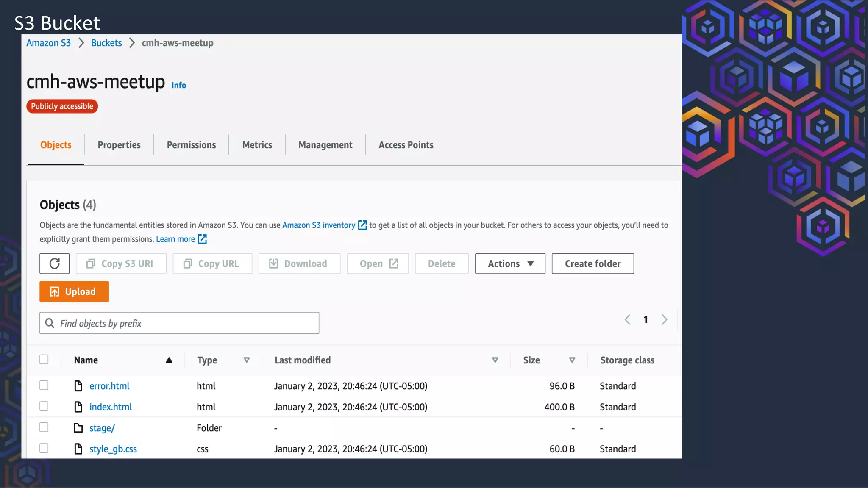This screenshot has width=868, height=488.
Task: Click the Download button
Action: point(299,263)
